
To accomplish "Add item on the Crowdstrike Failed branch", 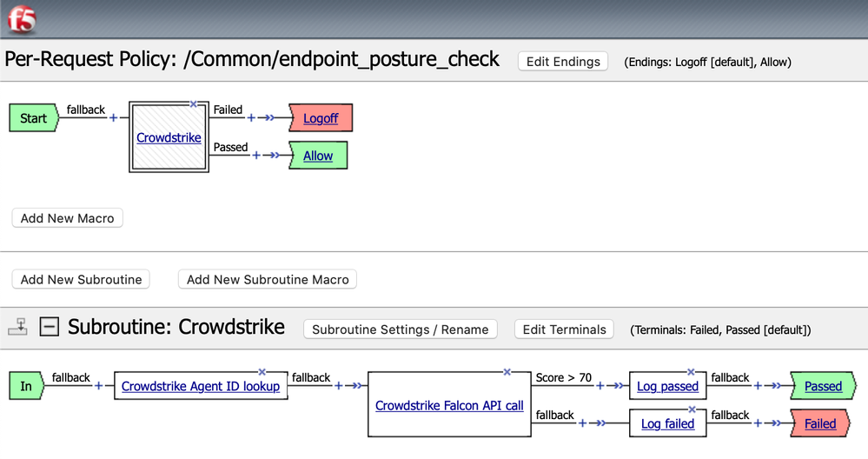I will coord(252,118).
